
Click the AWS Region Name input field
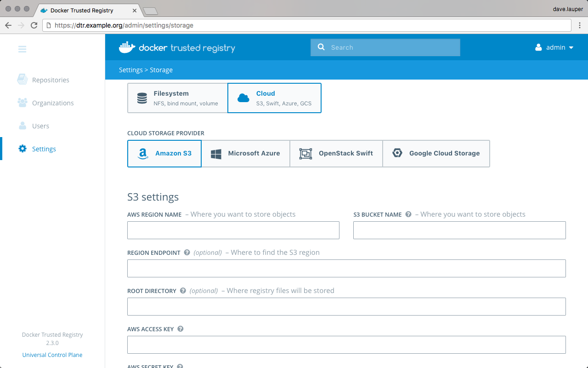coord(233,230)
